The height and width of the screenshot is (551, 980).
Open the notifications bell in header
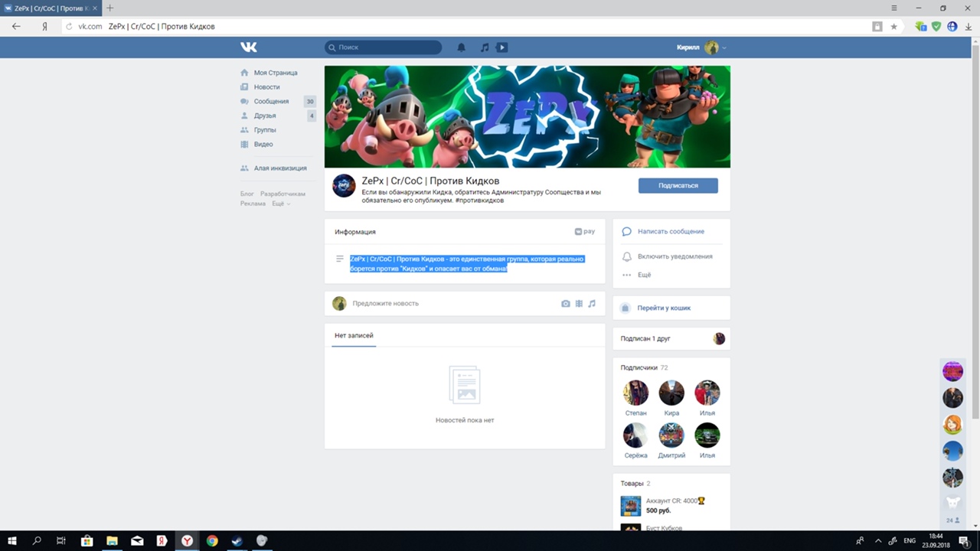462,47
